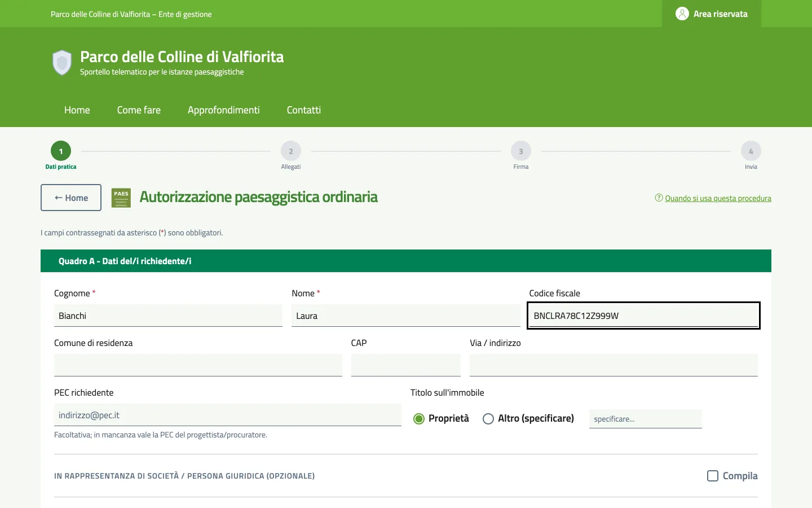
Task: Click the Comune di residenza field
Action: (198, 365)
